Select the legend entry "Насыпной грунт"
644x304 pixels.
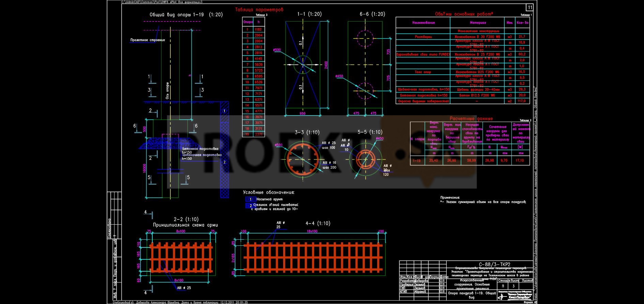pyautogui.click(x=270, y=199)
